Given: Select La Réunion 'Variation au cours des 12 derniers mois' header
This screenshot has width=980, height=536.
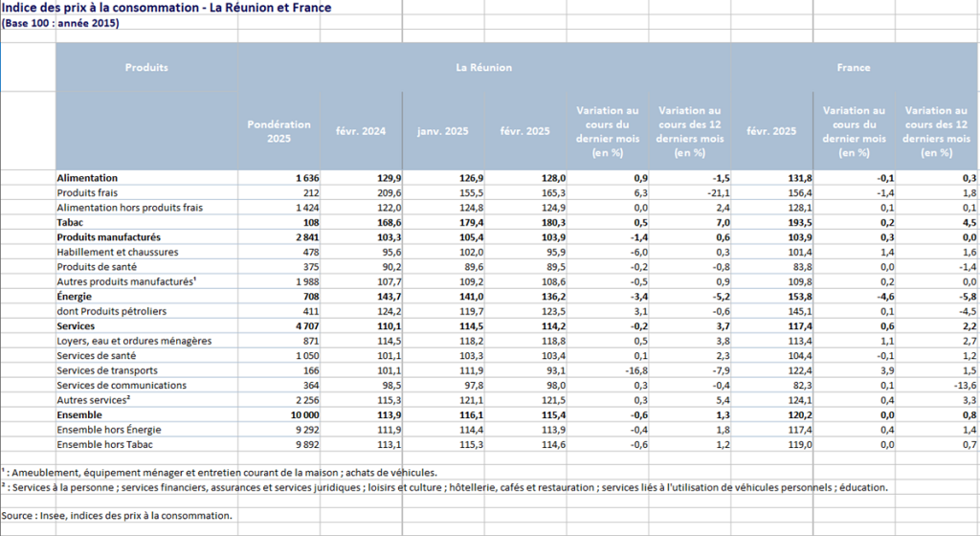Looking at the screenshot, I should [x=689, y=131].
